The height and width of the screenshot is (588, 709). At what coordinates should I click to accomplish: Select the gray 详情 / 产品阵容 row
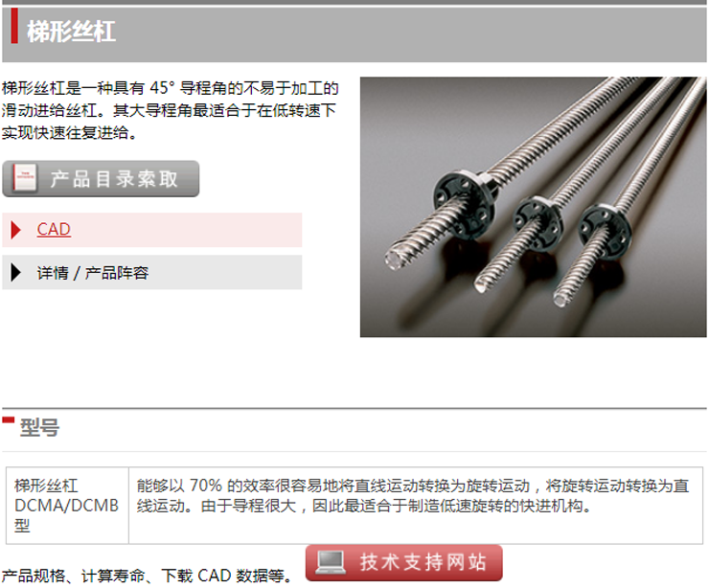152,273
